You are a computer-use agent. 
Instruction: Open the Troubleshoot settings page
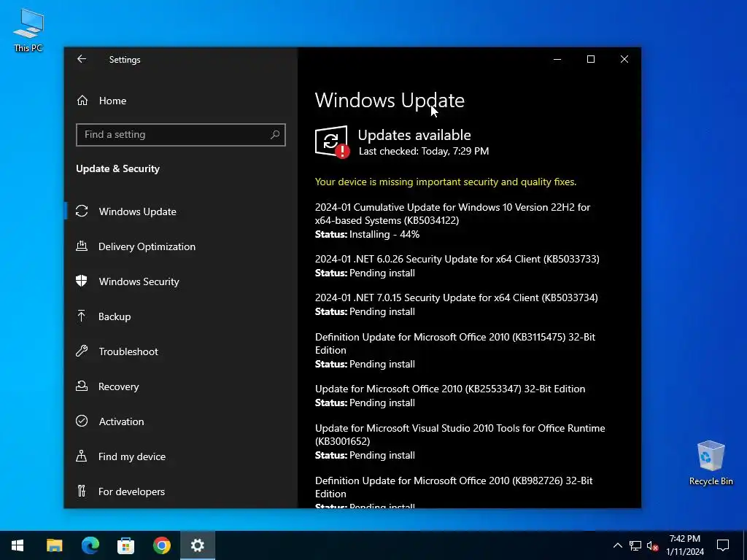[x=181, y=351]
